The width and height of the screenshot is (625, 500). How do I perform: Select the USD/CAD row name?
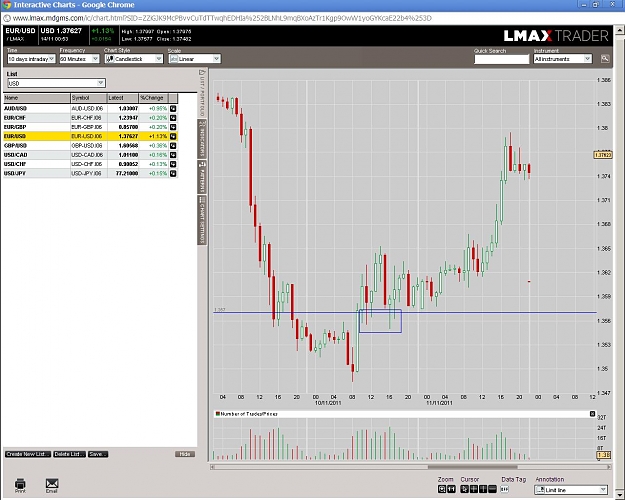16,155
